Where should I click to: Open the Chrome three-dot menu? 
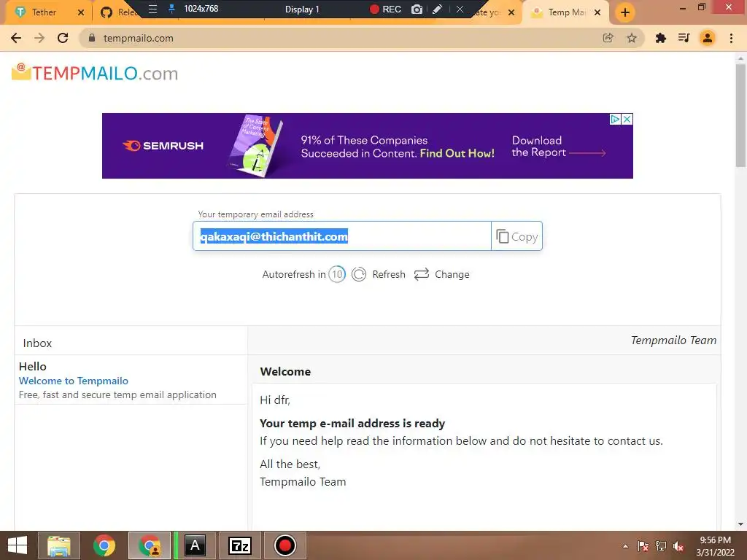click(731, 38)
